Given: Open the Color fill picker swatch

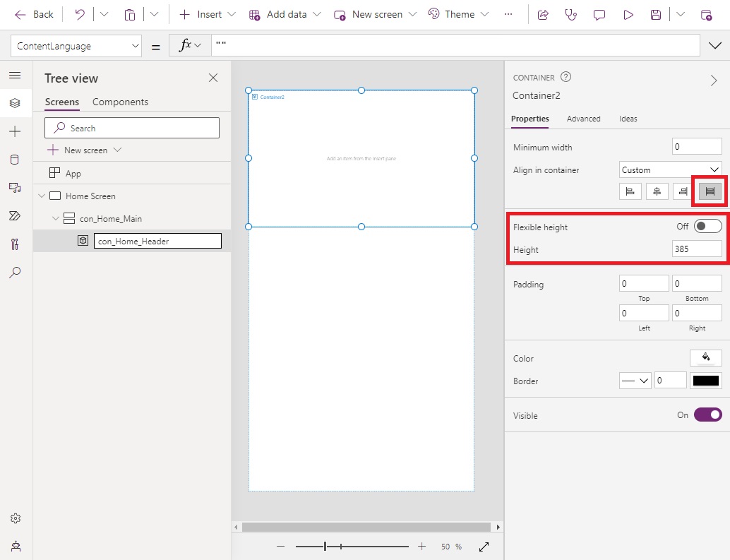Looking at the screenshot, I should coord(705,358).
